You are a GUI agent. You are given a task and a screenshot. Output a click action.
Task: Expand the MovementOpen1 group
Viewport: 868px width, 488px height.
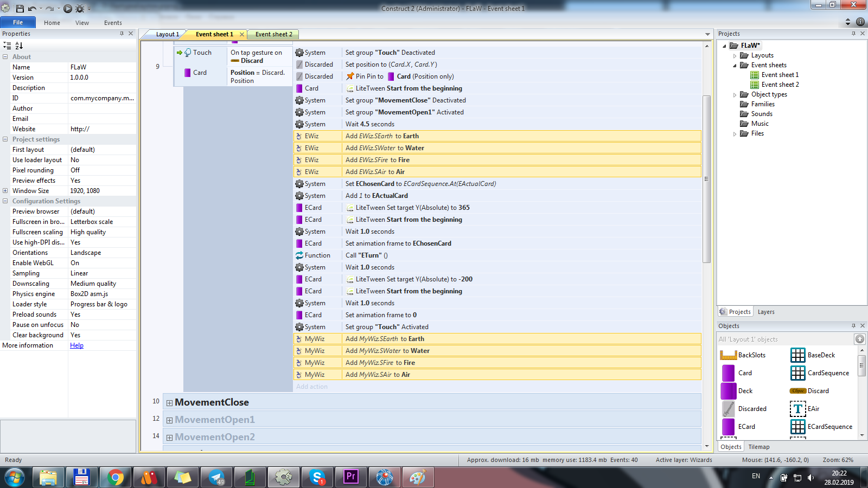(x=169, y=420)
